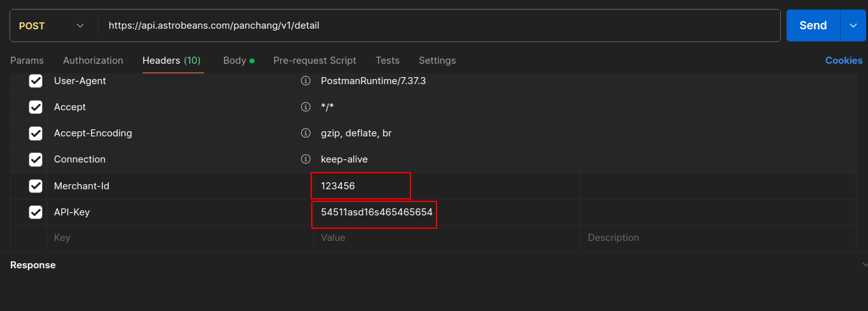Go to the Params tab

[x=27, y=61]
